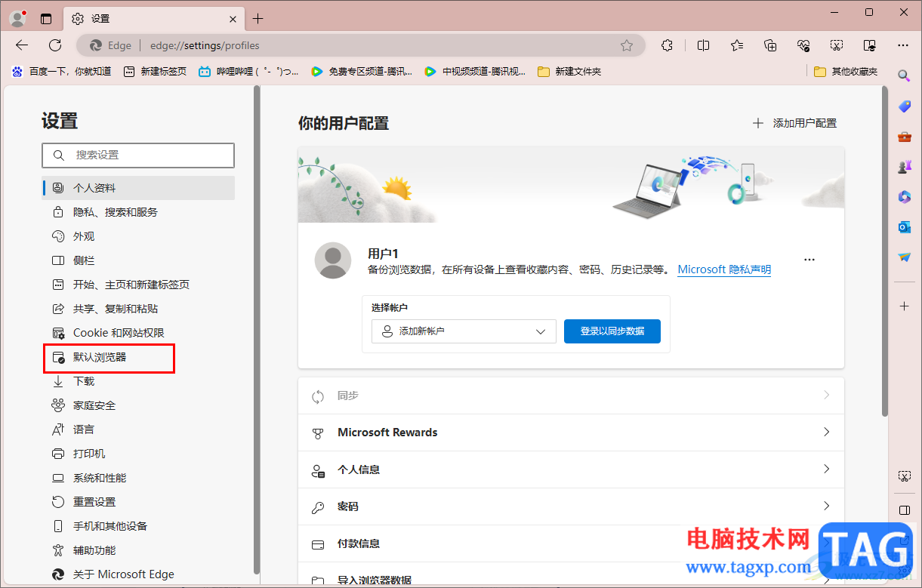Expand the 添加新帐户 account dropdown
Viewport: 922px width, 588px height.
click(x=464, y=331)
